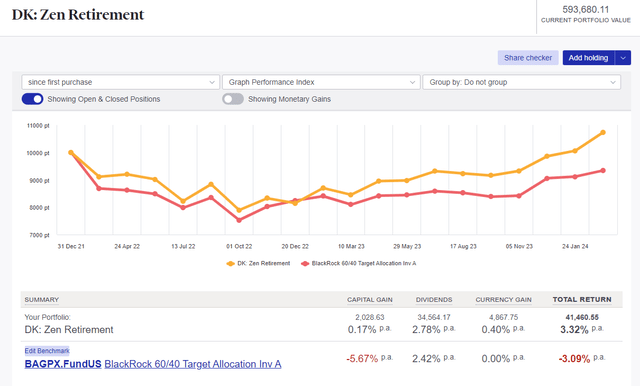Toggle Showing Open & Closed Positions switch
Screen dimensions: 640x386
(32, 99)
